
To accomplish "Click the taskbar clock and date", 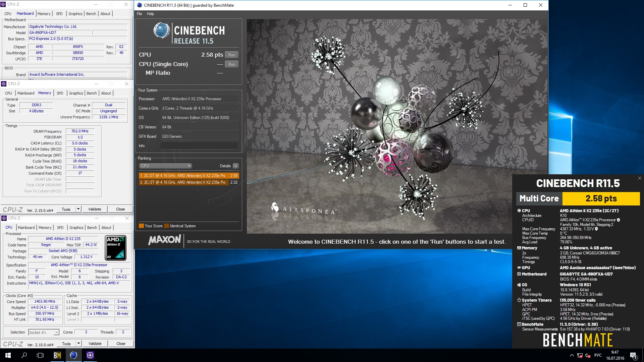I will point(615,355).
